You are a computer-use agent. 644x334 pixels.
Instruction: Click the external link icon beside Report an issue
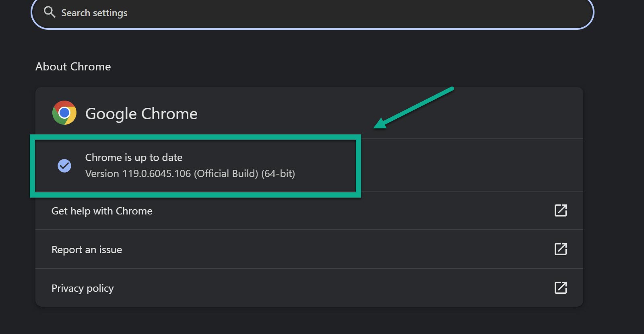click(x=561, y=249)
